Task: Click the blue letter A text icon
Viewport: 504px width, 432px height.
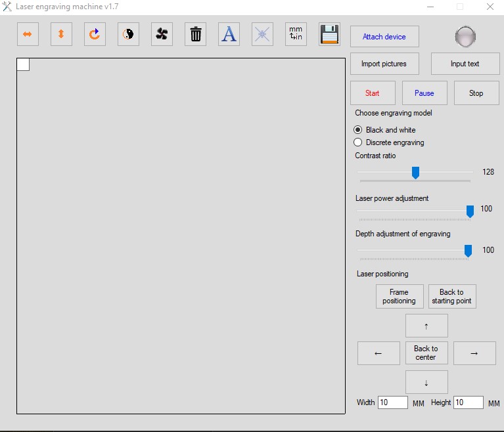Action: [x=229, y=34]
